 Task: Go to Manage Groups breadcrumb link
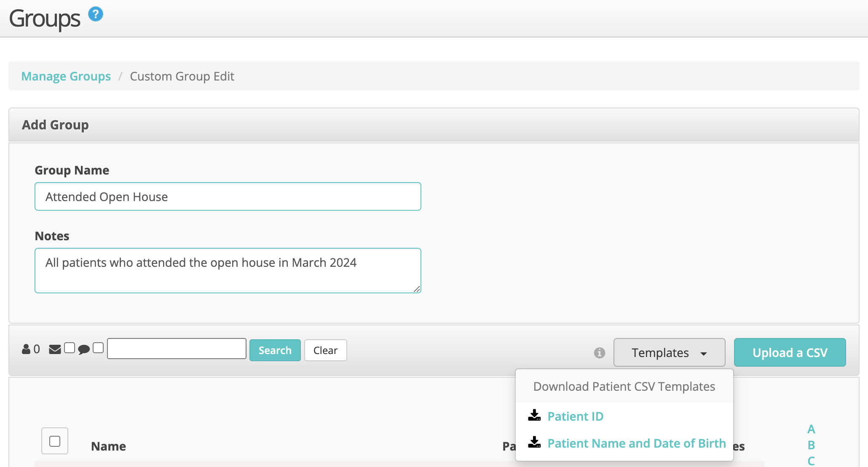tap(66, 76)
